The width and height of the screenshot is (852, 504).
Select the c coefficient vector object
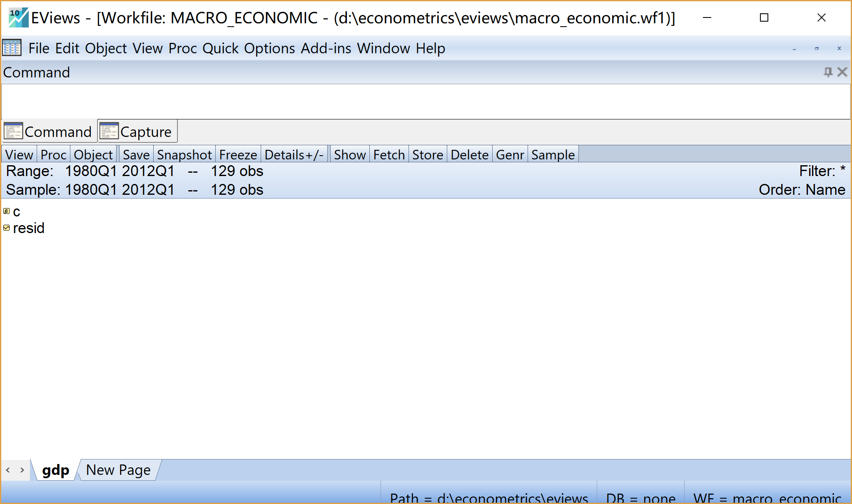[x=16, y=212]
